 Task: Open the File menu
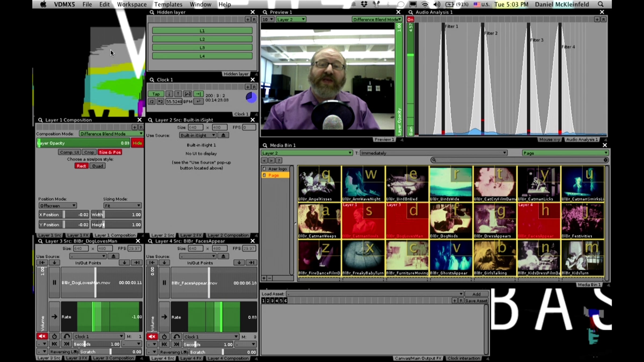[87, 4]
